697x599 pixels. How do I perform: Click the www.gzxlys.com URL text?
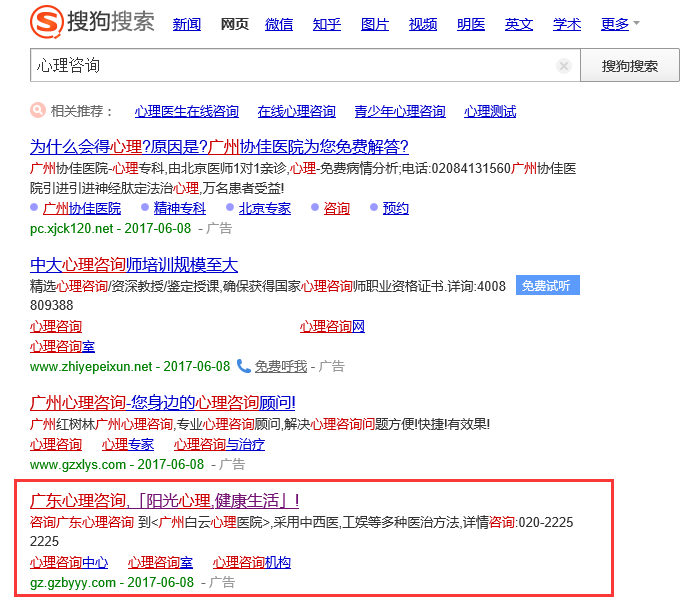pyautogui.click(x=78, y=464)
